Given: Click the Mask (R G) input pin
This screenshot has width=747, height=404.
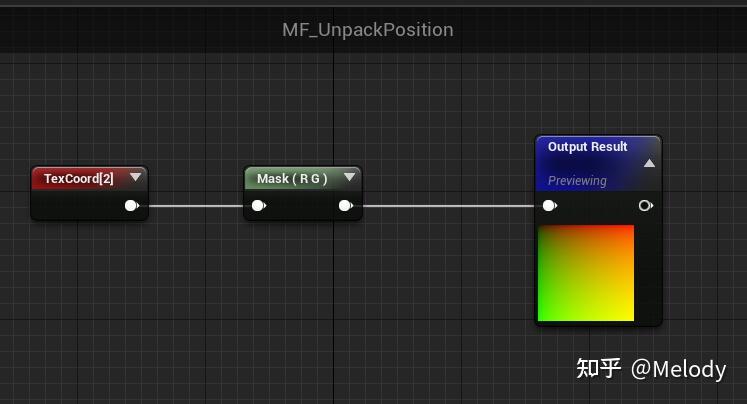Looking at the screenshot, I should click(x=258, y=206).
